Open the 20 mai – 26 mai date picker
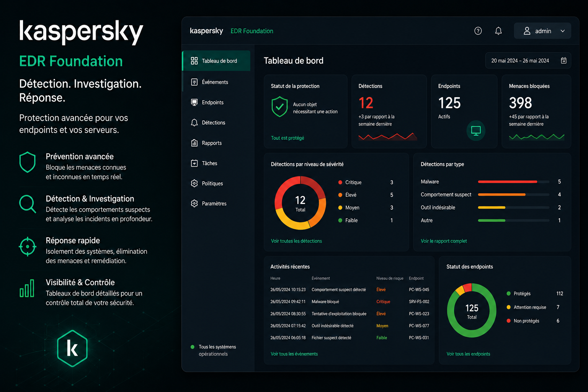The image size is (588, 392). [528, 60]
